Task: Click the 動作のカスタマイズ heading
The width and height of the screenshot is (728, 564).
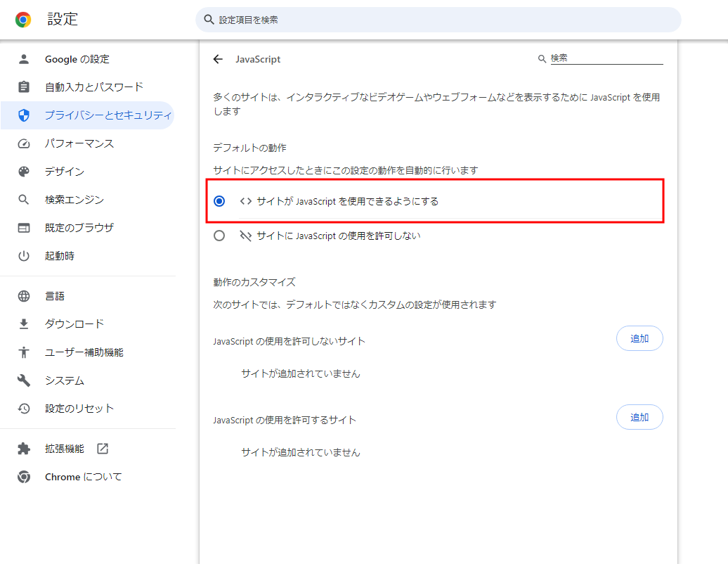Action: coord(254,282)
